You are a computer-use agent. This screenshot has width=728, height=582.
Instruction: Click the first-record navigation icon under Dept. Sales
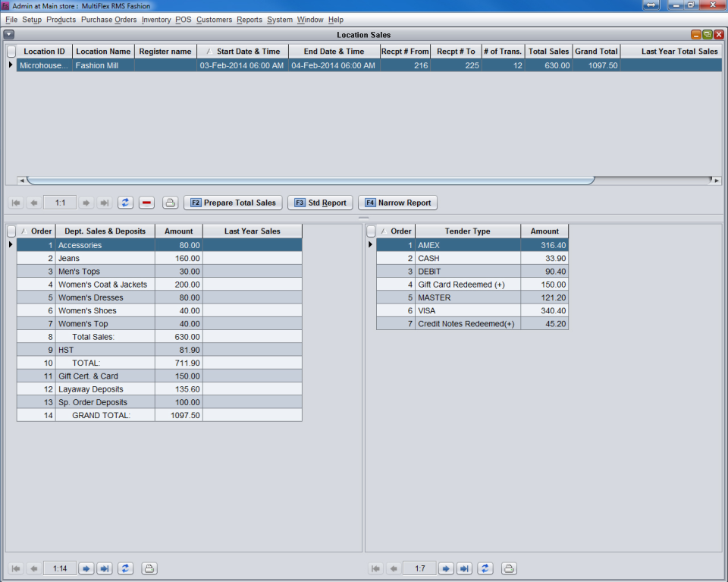(x=15, y=568)
